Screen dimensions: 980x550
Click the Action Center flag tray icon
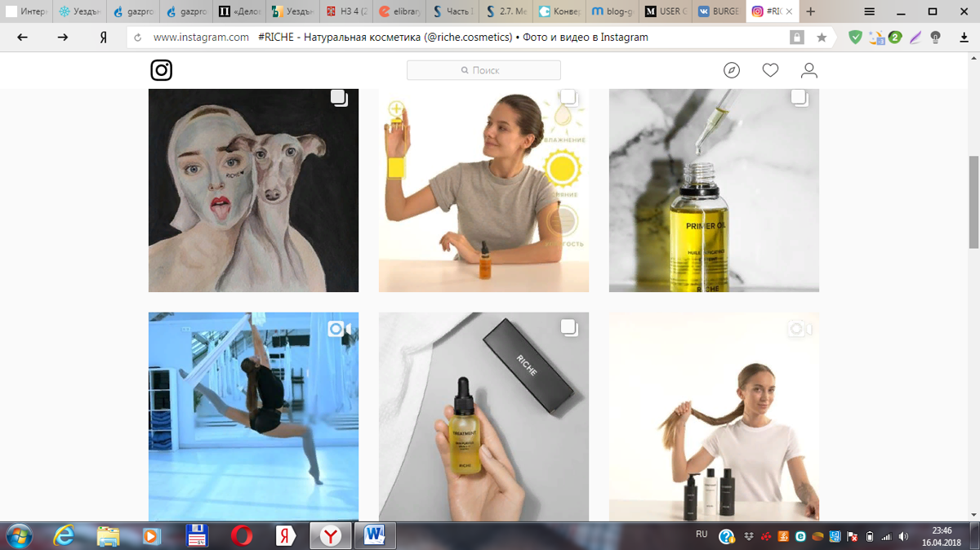[851, 537]
